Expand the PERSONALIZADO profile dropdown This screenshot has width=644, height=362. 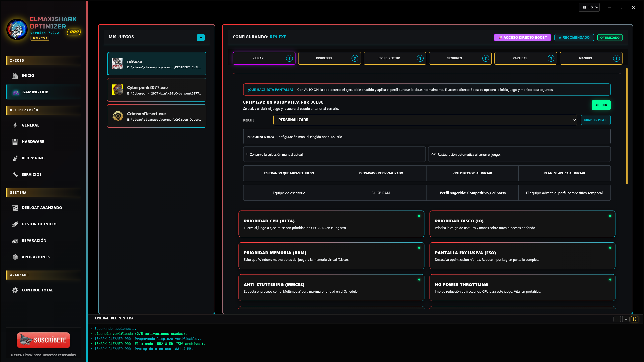[x=425, y=120]
